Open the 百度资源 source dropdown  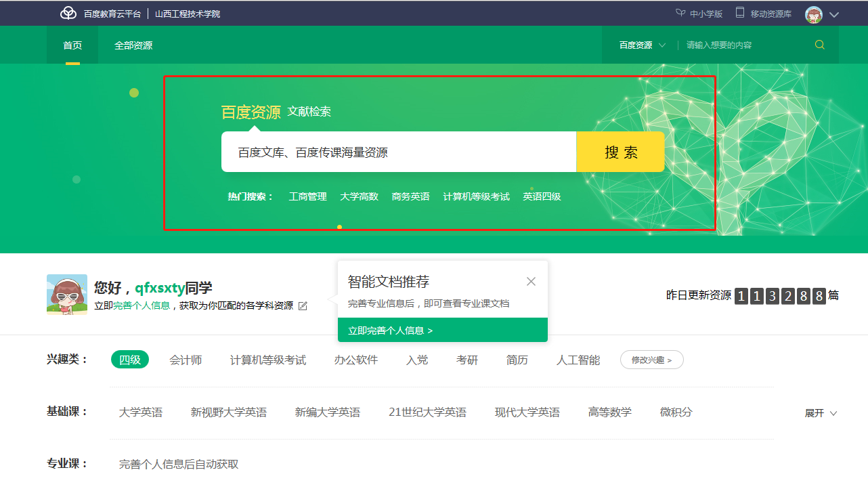tap(643, 45)
